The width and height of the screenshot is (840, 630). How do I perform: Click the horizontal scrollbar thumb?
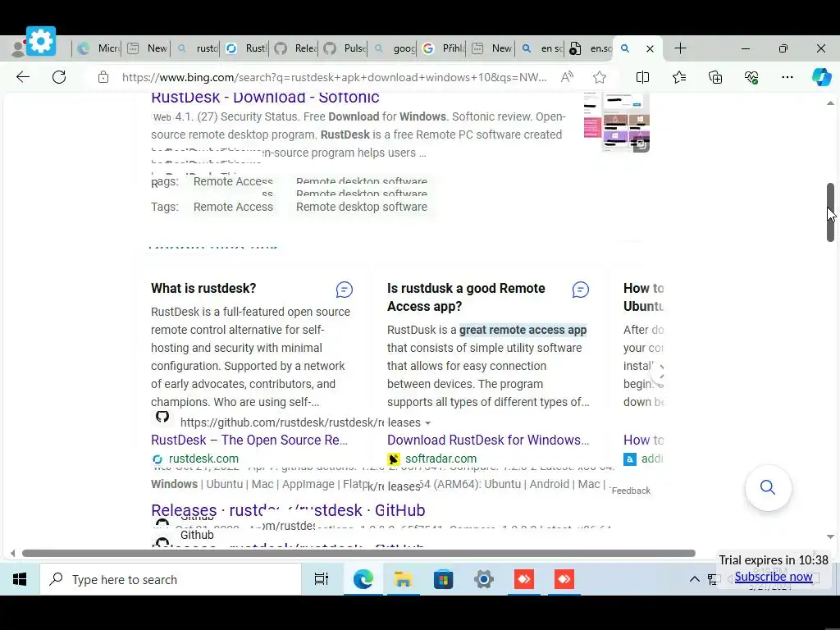(358, 553)
